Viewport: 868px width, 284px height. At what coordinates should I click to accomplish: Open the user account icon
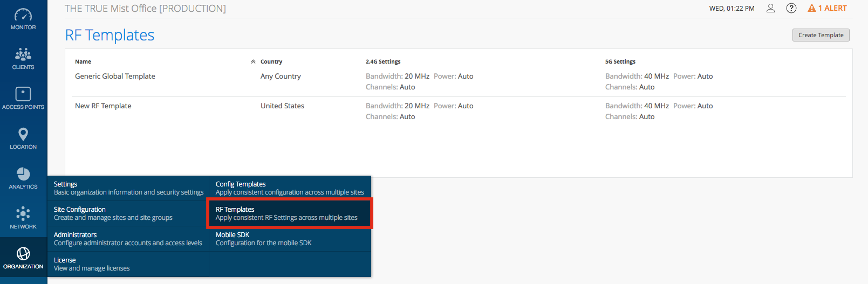(770, 8)
